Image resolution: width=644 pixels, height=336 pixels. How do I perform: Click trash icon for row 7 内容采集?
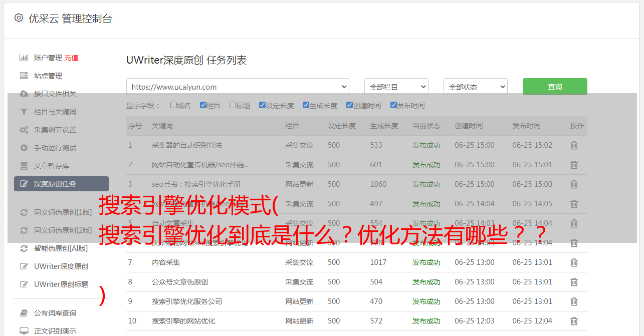coord(574,262)
